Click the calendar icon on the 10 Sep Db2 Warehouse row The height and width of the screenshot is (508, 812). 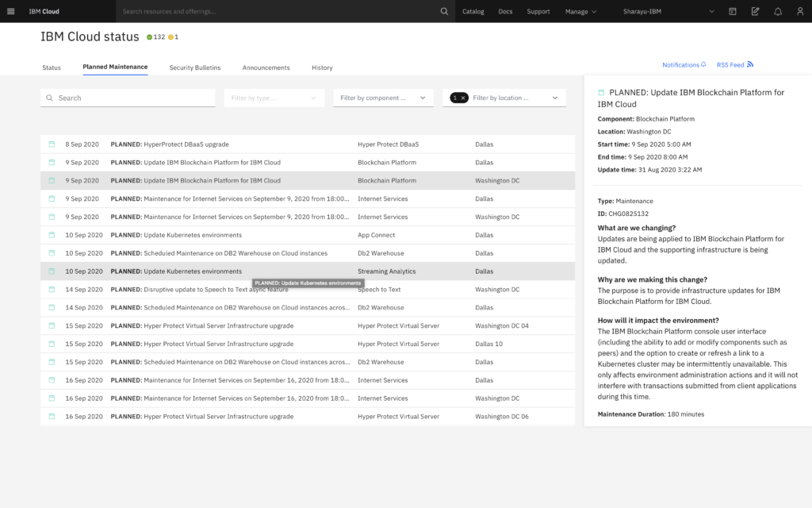[x=52, y=253]
